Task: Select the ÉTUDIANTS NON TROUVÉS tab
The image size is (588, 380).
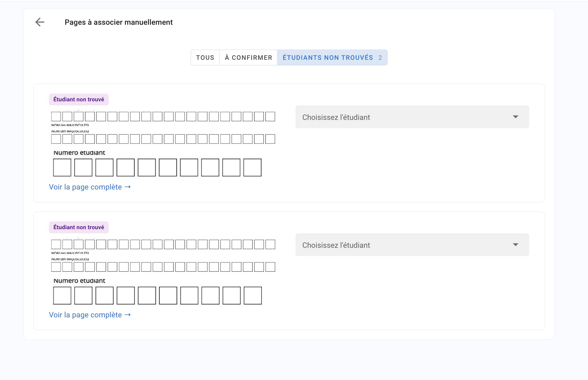Action: 328,57
